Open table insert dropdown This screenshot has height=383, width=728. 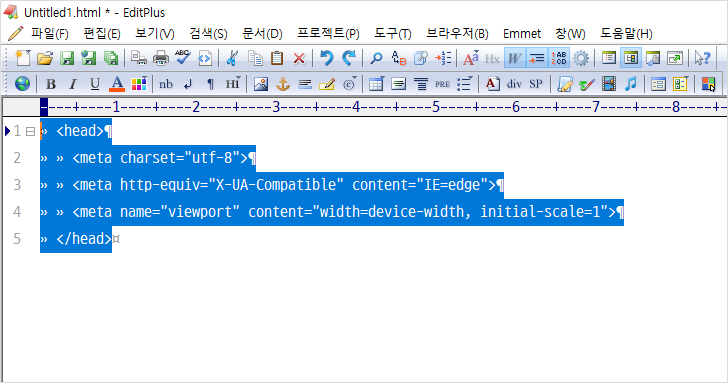(x=376, y=84)
